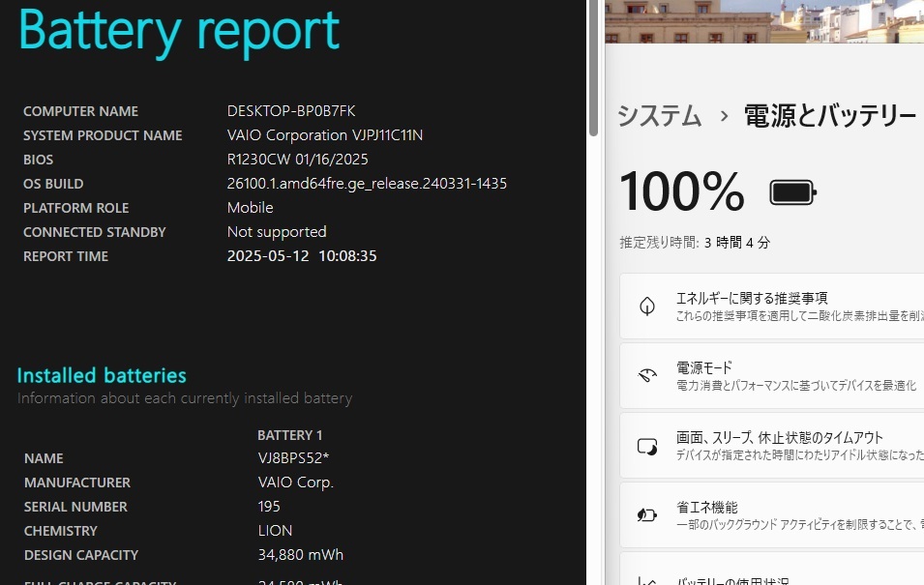The height and width of the screenshot is (585, 924).
Task: Click the city photo banner in Settings
Action: tap(764, 21)
